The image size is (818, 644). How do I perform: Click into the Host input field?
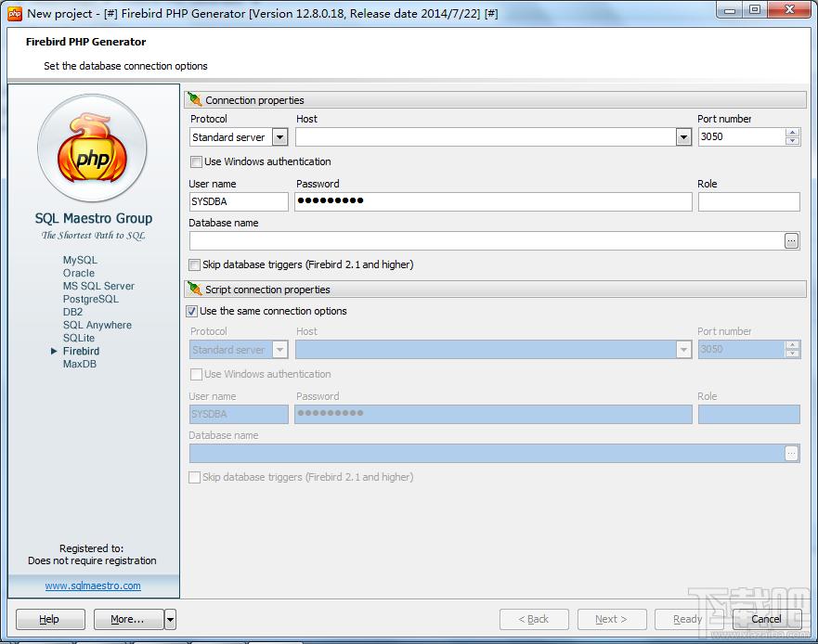pyautogui.click(x=487, y=137)
